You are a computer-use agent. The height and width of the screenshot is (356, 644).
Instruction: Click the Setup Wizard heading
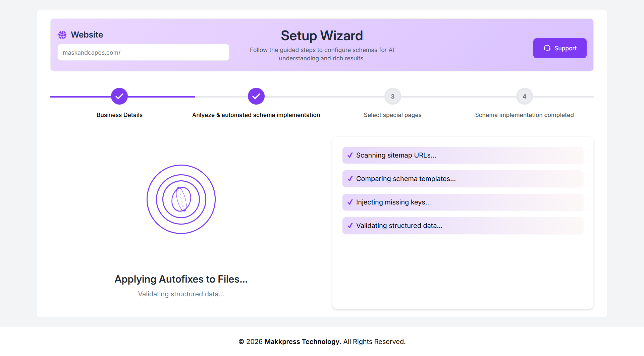click(322, 36)
